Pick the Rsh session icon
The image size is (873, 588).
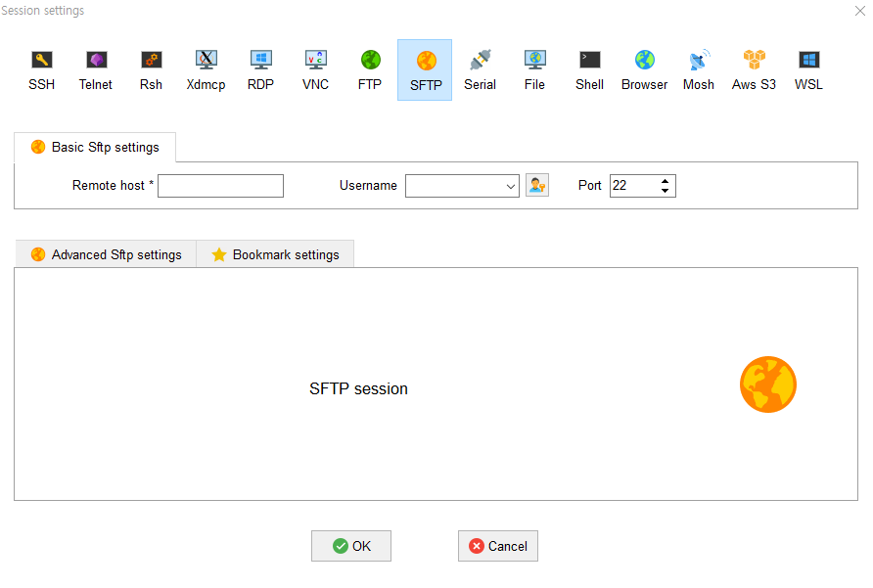click(151, 70)
